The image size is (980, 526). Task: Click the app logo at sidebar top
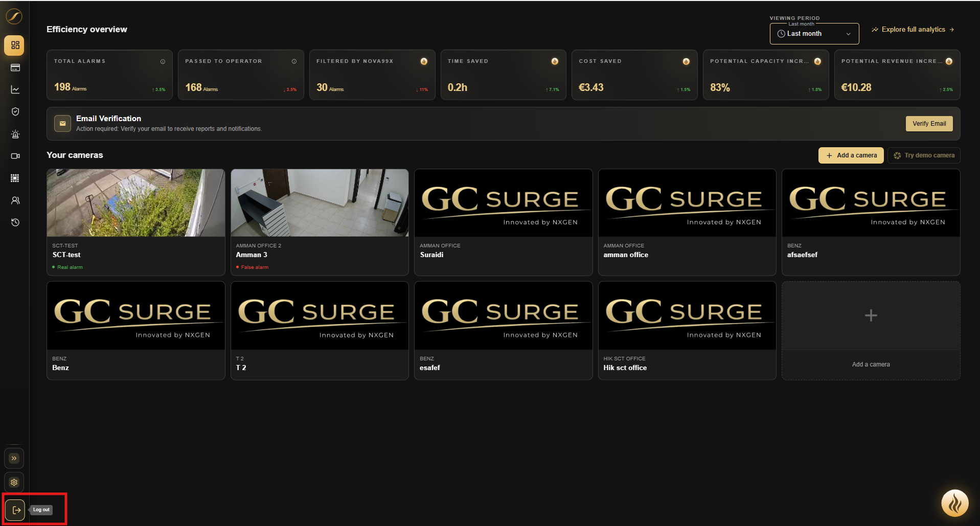14,16
